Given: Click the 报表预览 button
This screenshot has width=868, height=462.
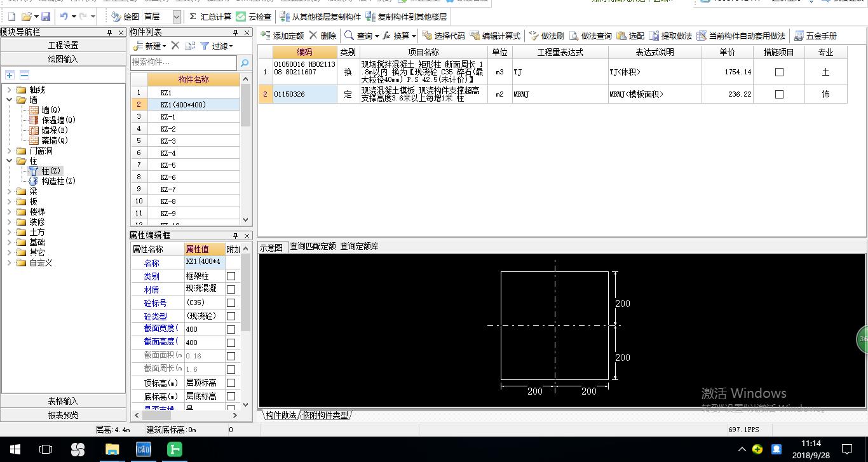Looking at the screenshot, I should click(64, 415).
